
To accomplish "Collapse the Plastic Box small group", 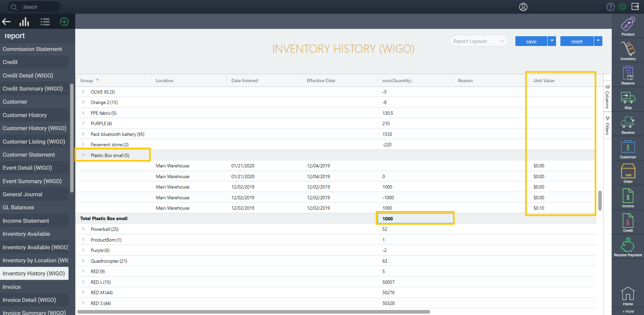I will point(83,155).
